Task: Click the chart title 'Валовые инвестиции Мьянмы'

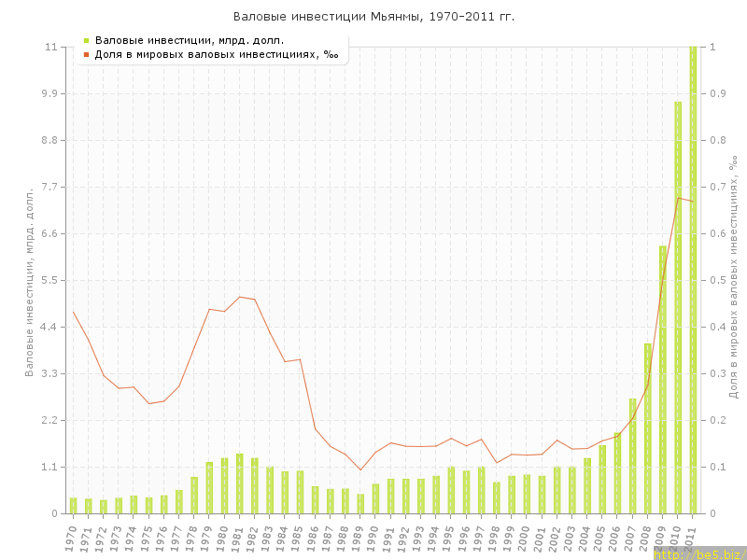Action: coord(373,17)
